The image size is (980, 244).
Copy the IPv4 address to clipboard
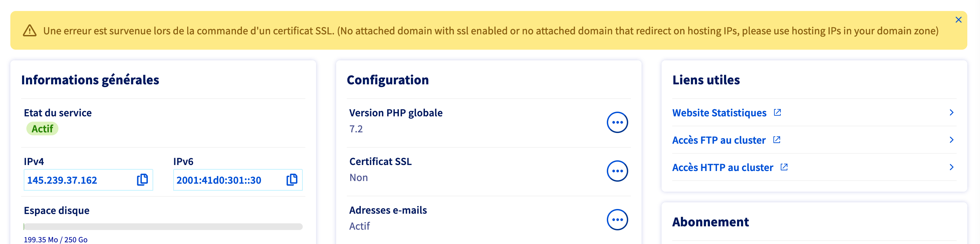coord(142,180)
